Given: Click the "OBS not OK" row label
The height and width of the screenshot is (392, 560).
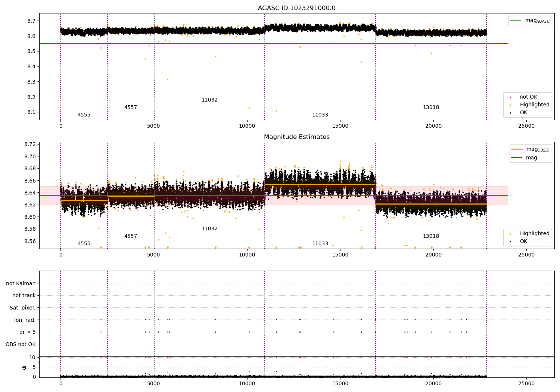Looking at the screenshot, I should coord(21,344).
